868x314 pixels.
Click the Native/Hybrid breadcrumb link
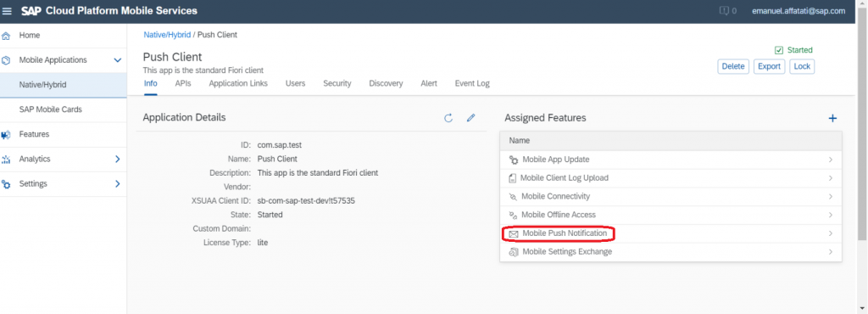coord(167,34)
